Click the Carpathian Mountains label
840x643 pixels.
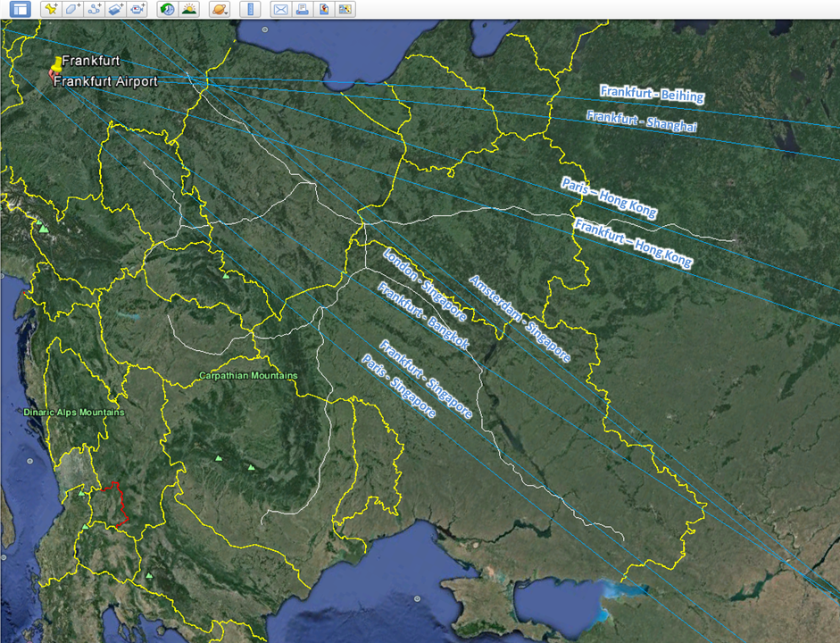tap(247, 376)
